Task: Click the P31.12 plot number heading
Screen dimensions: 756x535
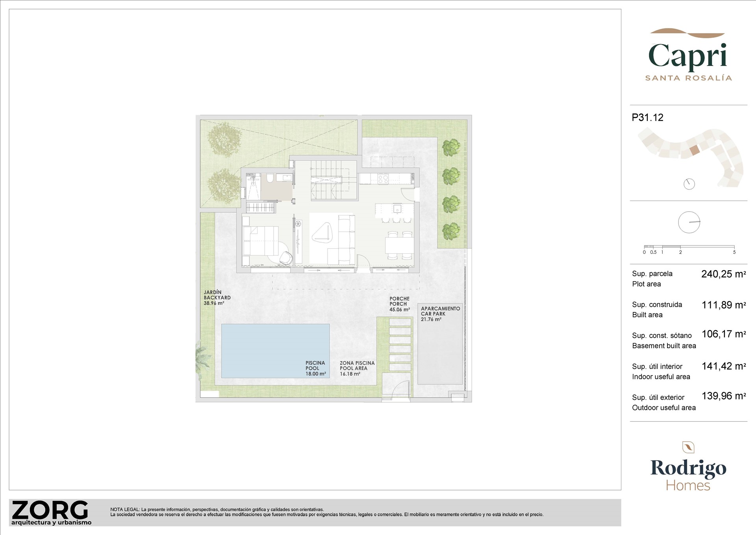Action: 647,117
